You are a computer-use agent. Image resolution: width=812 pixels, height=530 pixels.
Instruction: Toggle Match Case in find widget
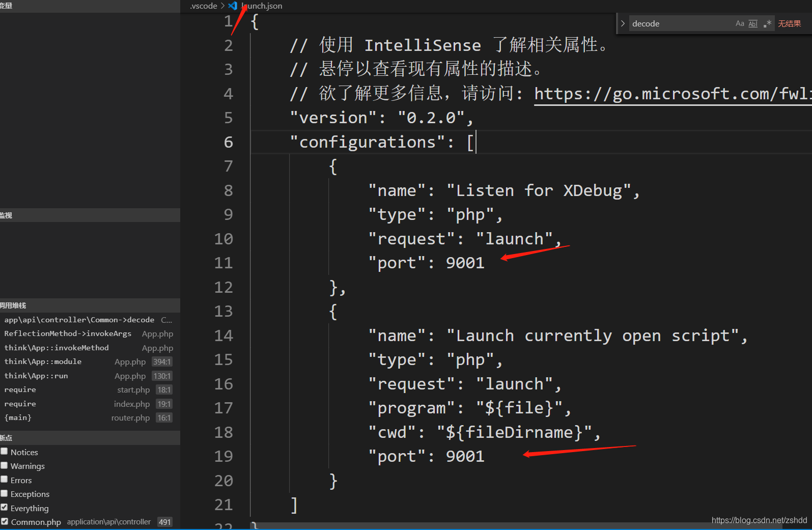(x=740, y=23)
